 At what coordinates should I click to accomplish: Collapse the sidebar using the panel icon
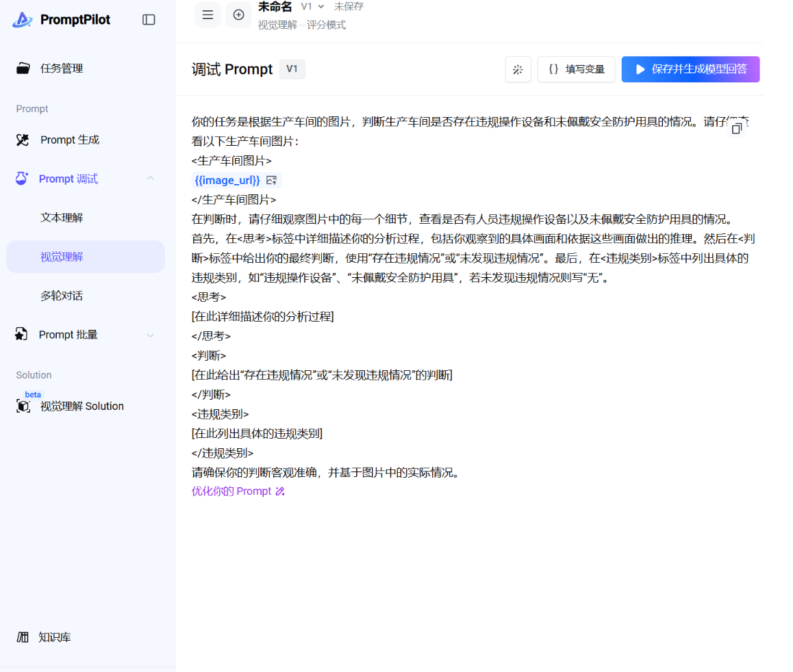(x=149, y=20)
